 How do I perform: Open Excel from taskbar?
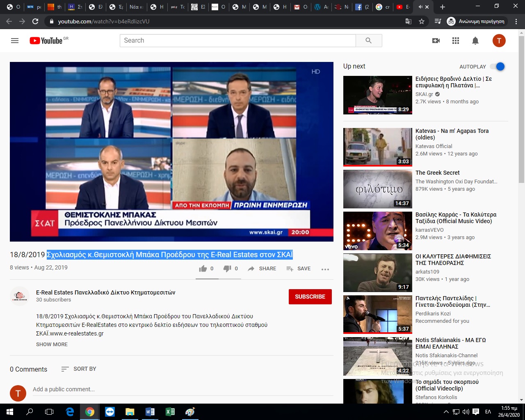coord(170,412)
